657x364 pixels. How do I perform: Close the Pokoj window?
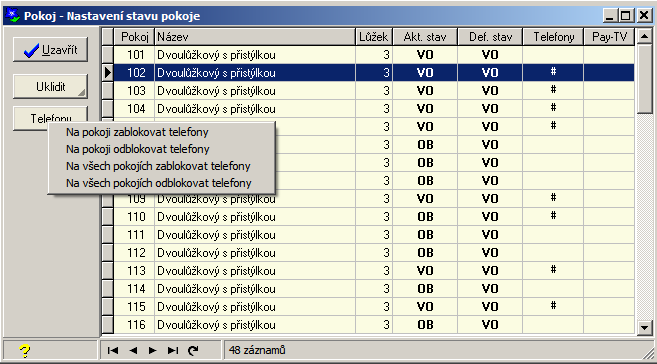click(644, 15)
